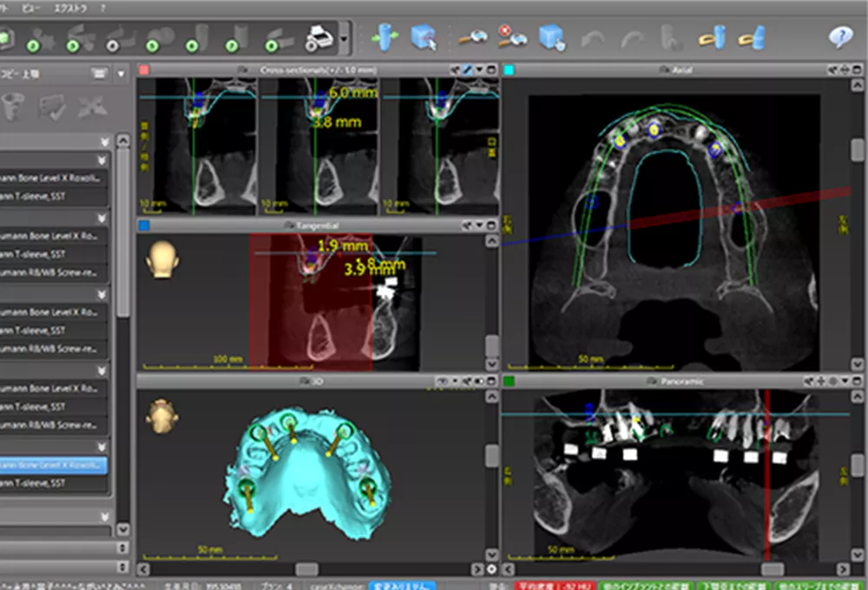Select the highlighted Bone Level X Roxolid item

pyautogui.click(x=54, y=466)
